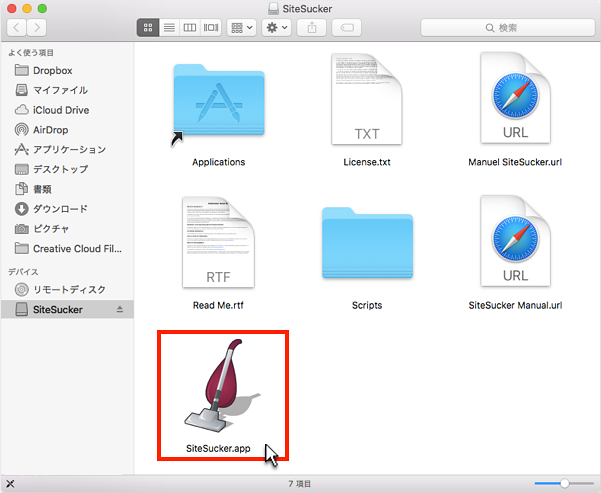Switch to column view
The height and width of the screenshot is (493, 601).
[190, 28]
